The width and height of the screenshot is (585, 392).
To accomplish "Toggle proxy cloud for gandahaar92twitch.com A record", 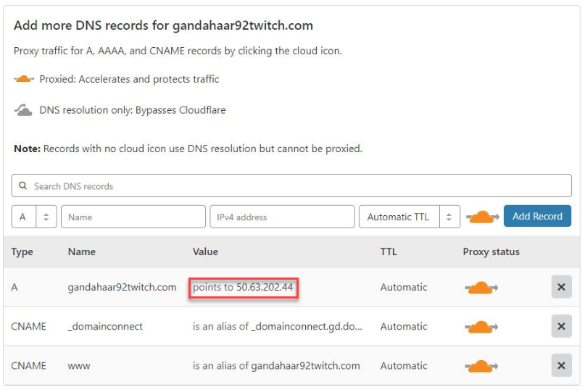I will (481, 288).
